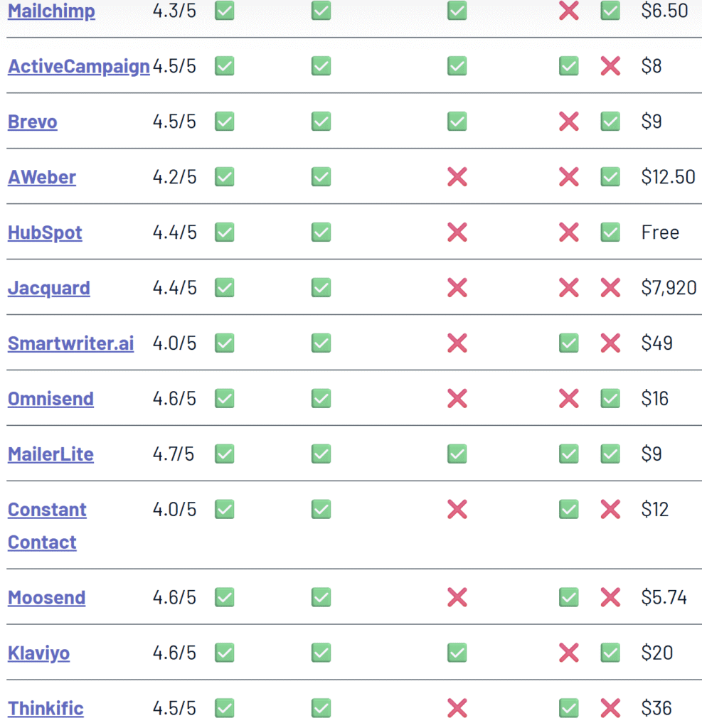
Task: Click the Brevo link
Action: pyautogui.click(x=33, y=121)
